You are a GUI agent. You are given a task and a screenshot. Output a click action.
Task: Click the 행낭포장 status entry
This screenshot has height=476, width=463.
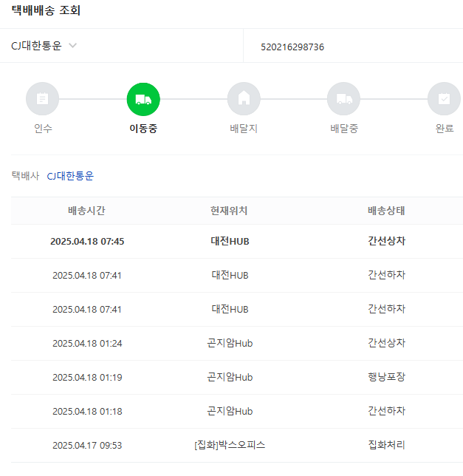click(x=386, y=377)
